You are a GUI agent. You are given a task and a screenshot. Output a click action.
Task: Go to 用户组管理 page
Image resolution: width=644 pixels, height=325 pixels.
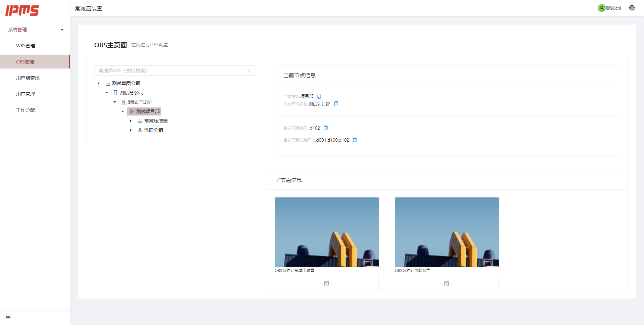coord(35,78)
